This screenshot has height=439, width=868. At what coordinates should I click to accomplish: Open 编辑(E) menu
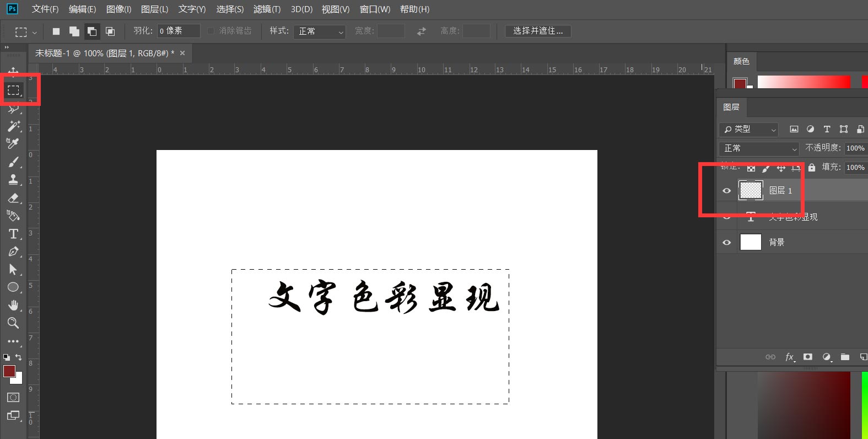(82, 9)
